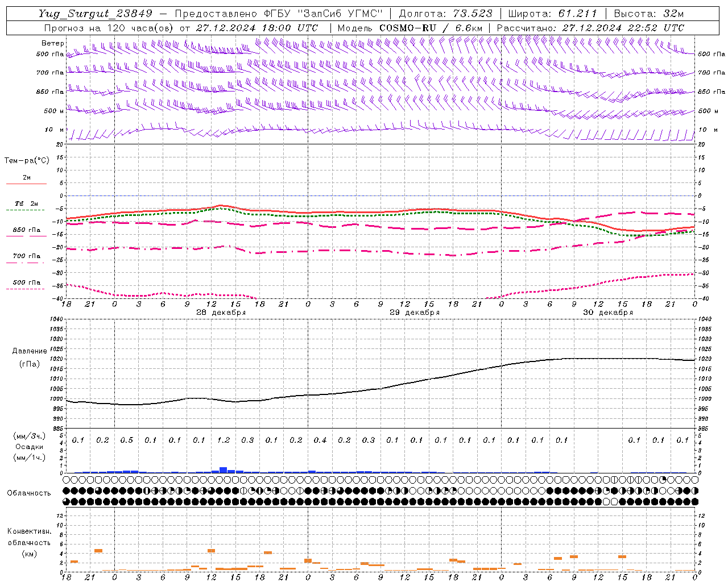Click the model name COSMO-RU / 6.6км

point(431,28)
